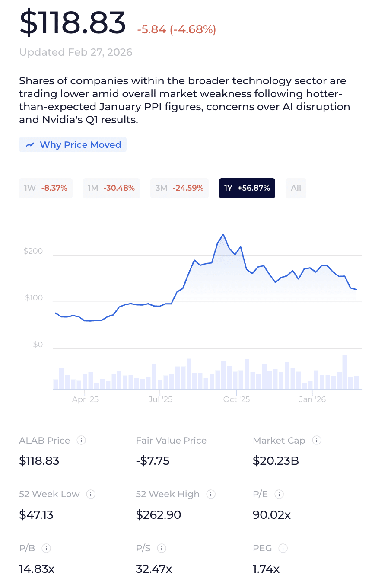Screen dimensions: 375x588
Task: Click the price line peak on chart
Action: (223, 235)
